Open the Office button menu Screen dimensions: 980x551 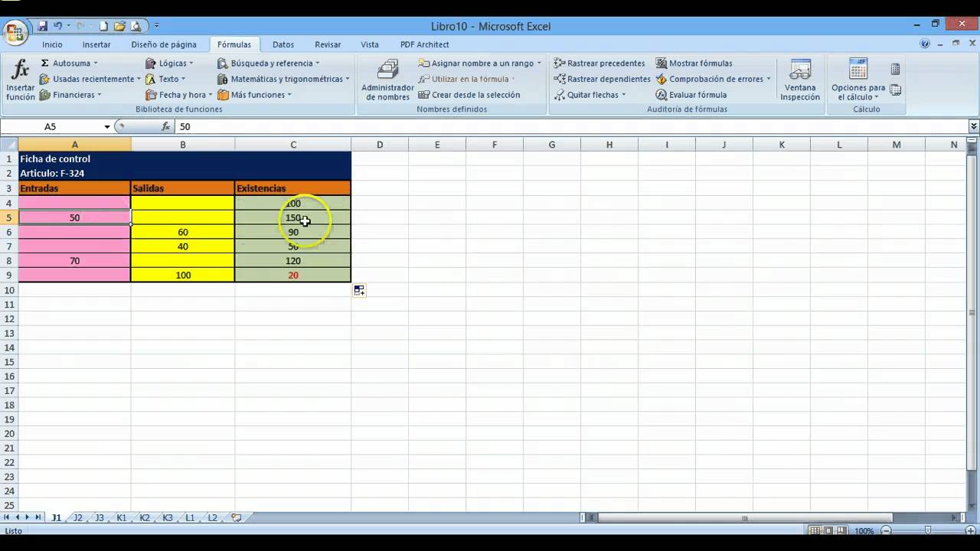click(x=15, y=33)
